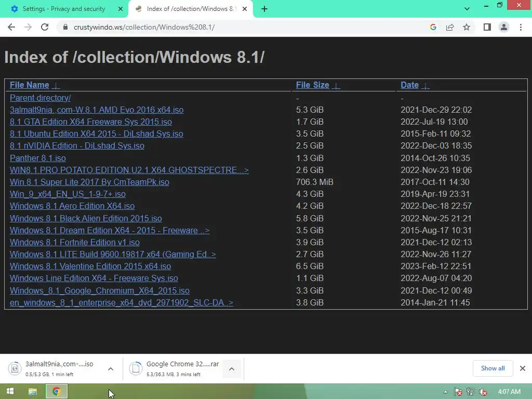Show hidden system tray icons
Viewport: 532px width, 399px height.
(445, 392)
